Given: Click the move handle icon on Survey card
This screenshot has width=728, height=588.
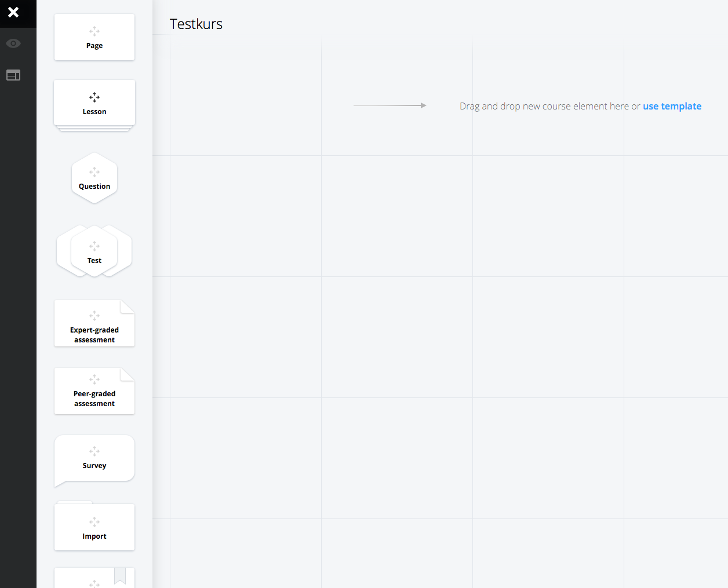Looking at the screenshot, I should pyautogui.click(x=94, y=451).
